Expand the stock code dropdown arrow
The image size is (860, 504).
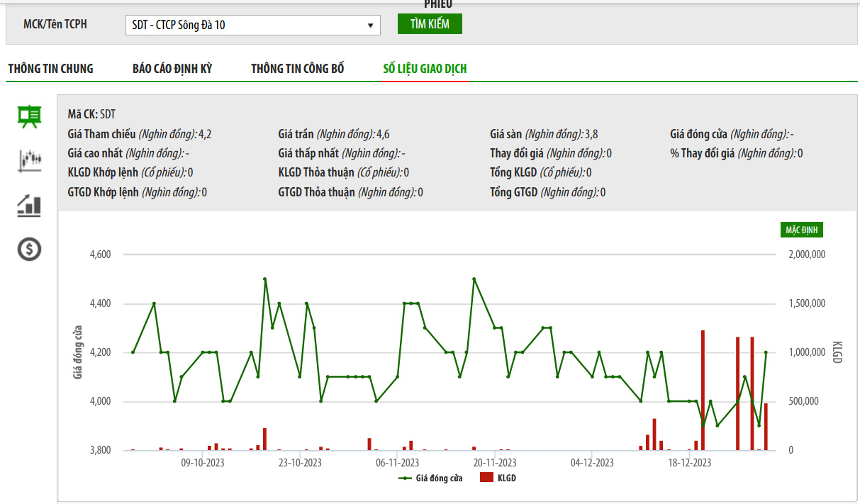click(x=370, y=25)
